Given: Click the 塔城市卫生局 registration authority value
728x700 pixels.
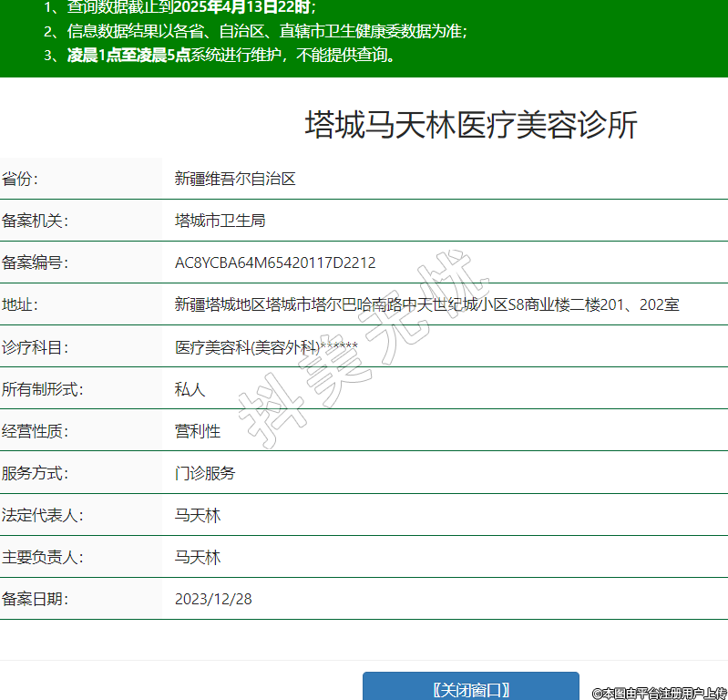Looking at the screenshot, I should click(220, 221).
